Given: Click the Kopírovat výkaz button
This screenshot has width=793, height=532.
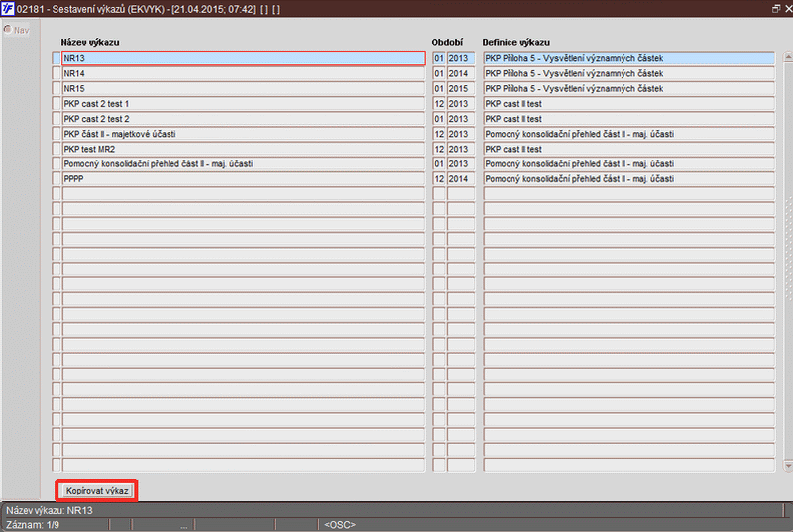Looking at the screenshot, I should 97,490.
